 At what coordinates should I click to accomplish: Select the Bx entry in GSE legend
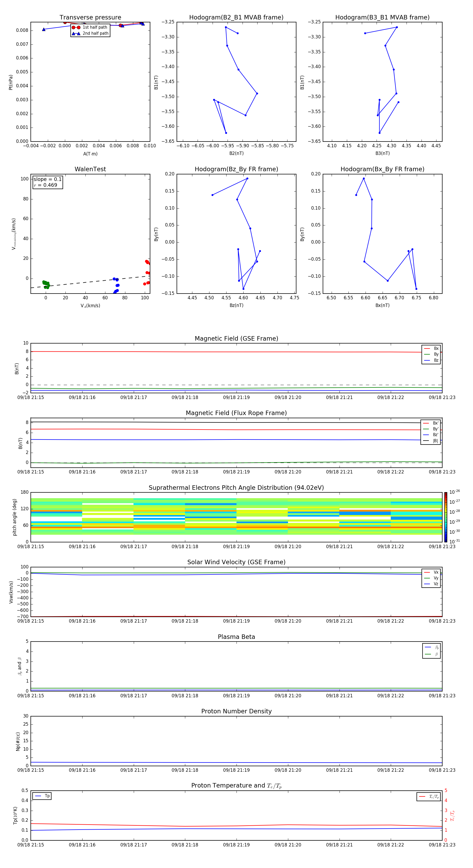[x=431, y=349]
